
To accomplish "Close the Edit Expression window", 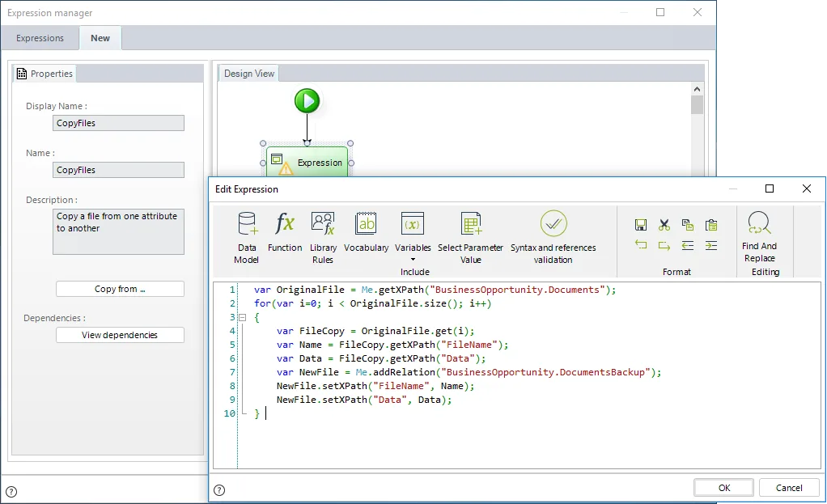I will [x=807, y=188].
